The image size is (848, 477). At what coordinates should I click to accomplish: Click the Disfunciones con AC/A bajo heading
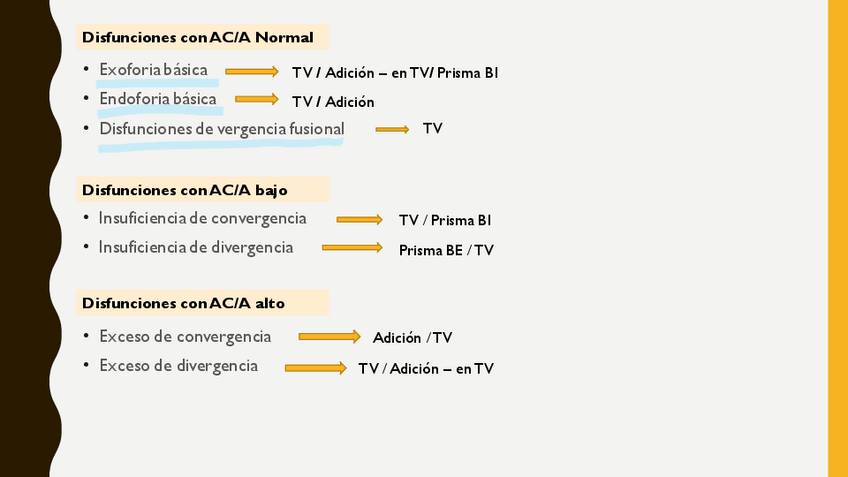(184, 190)
